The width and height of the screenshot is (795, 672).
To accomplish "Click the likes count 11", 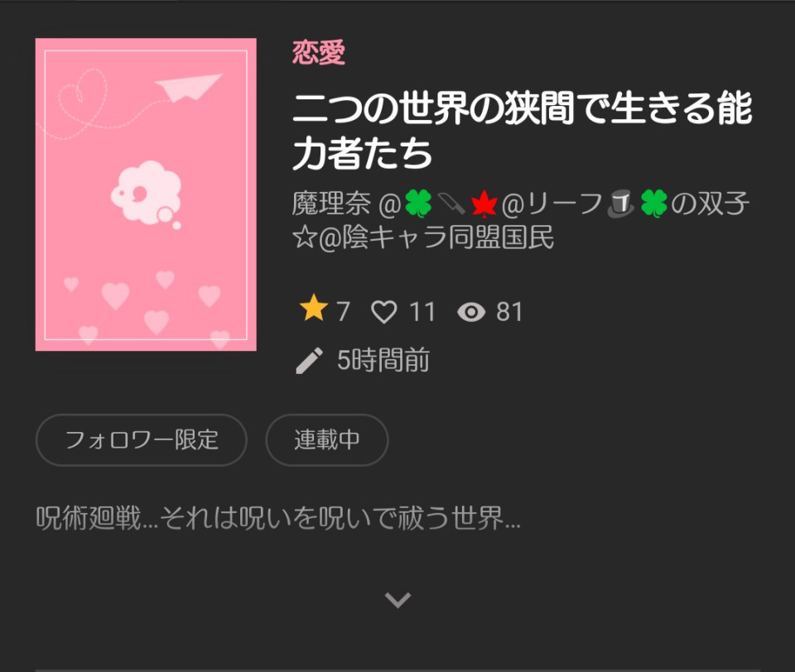I will coord(422,312).
